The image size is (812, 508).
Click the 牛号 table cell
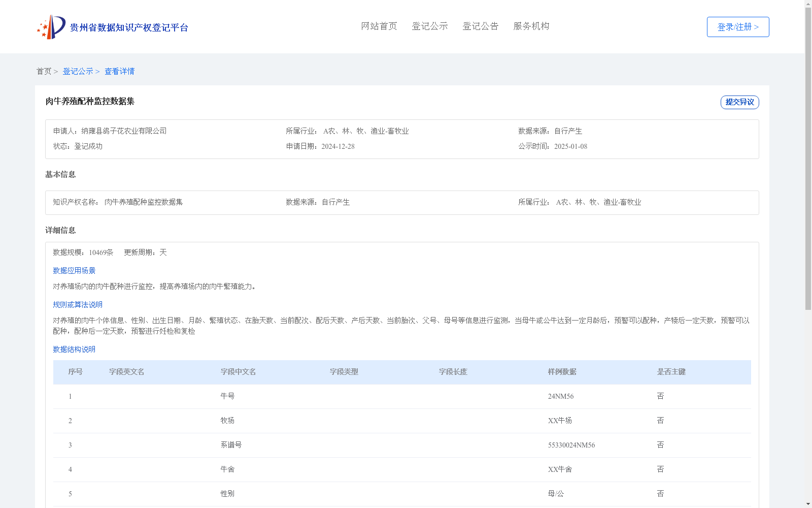[x=227, y=396]
